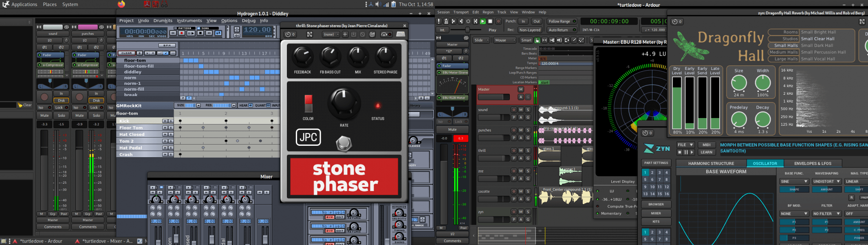Image resolution: width=868 pixels, height=245 pixels.
Task: Open the Non-Layered record mode dropdown
Action: [530, 30]
